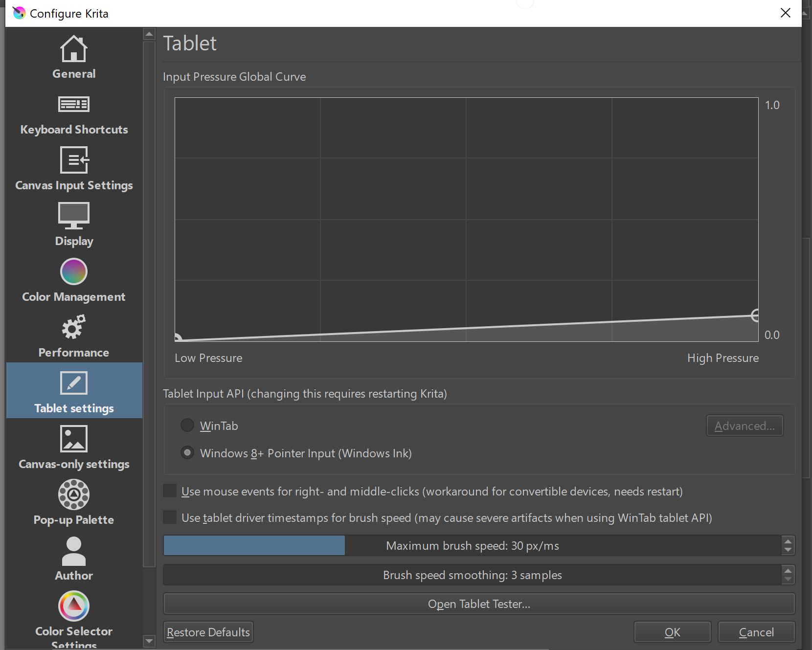Open Performance settings page
The height and width of the screenshot is (650, 812).
point(74,335)
